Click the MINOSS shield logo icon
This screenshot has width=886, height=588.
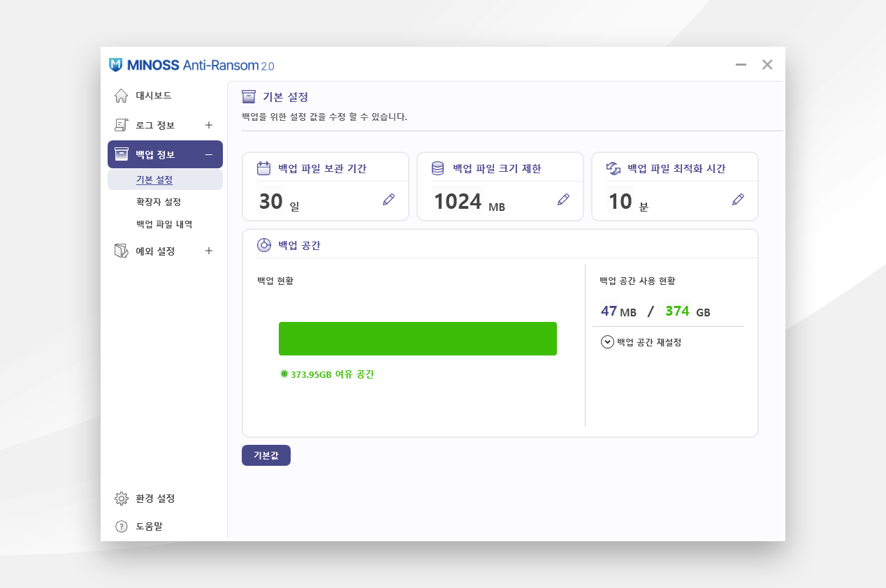click(x=116, y=65)
